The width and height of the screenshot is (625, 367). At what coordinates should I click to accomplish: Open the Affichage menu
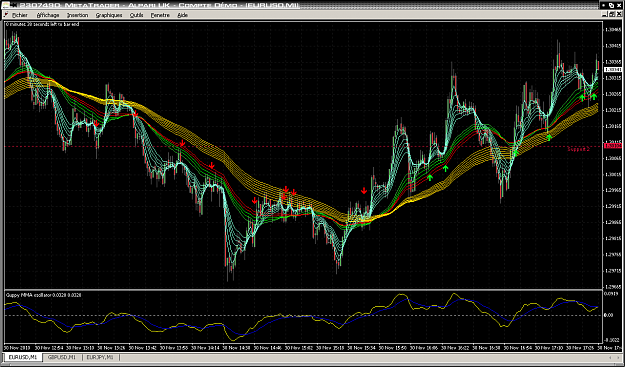48,15
